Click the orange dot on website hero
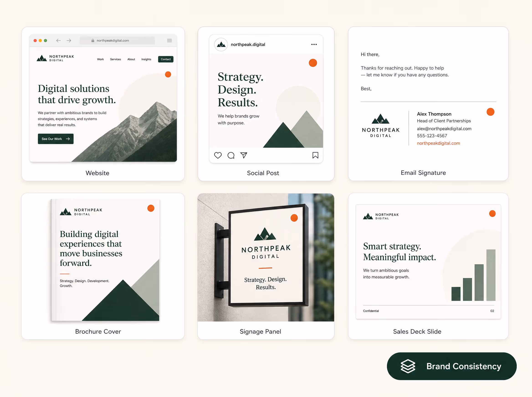Screen dimensions: 532x397 click(x=168, y=74)
